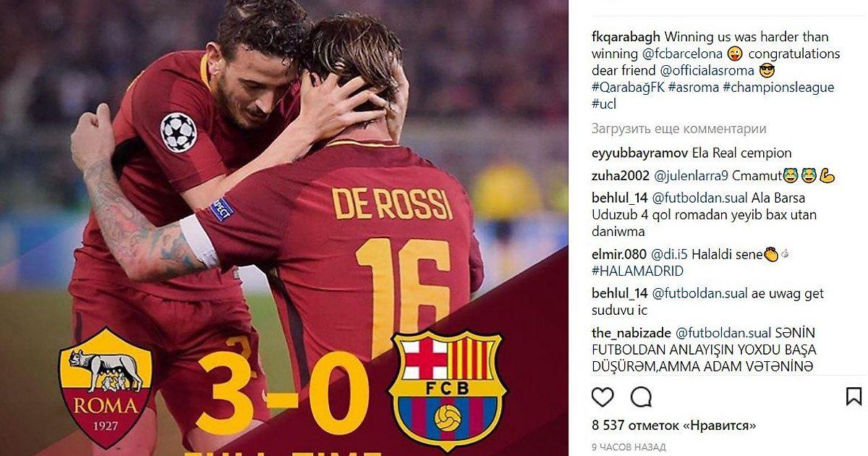Load more comments via Загрузить еще комментарии
Viewport: 868px width, 456px height.
[x=678, y=129]
